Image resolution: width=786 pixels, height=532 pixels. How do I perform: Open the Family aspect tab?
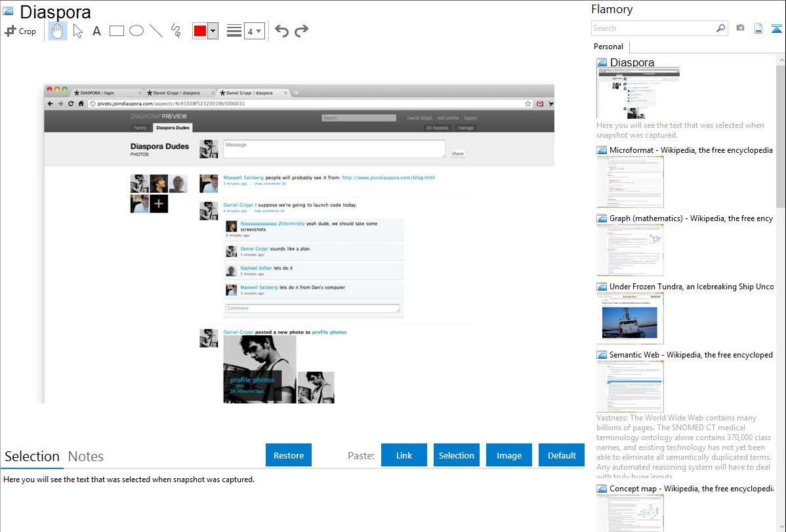coord(140,128)
